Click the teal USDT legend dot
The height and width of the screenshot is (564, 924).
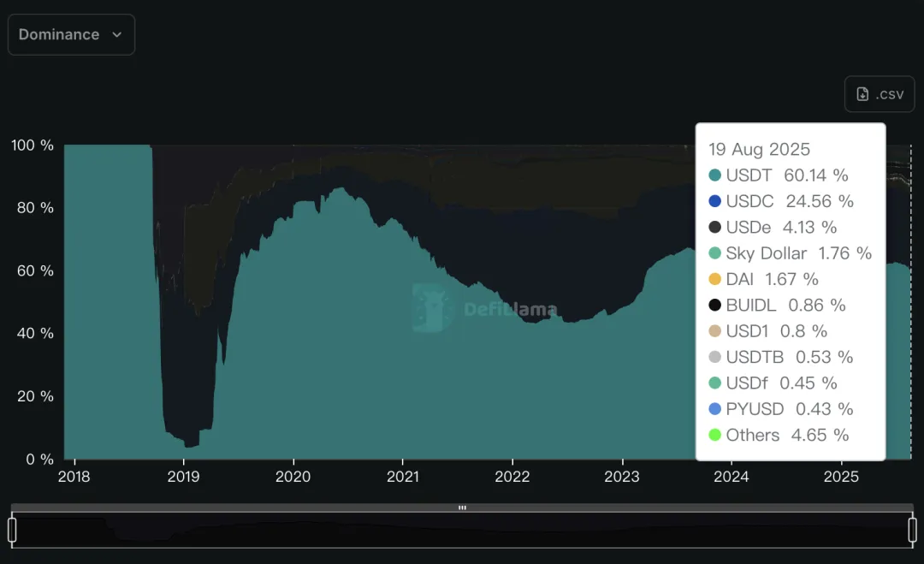715,175
